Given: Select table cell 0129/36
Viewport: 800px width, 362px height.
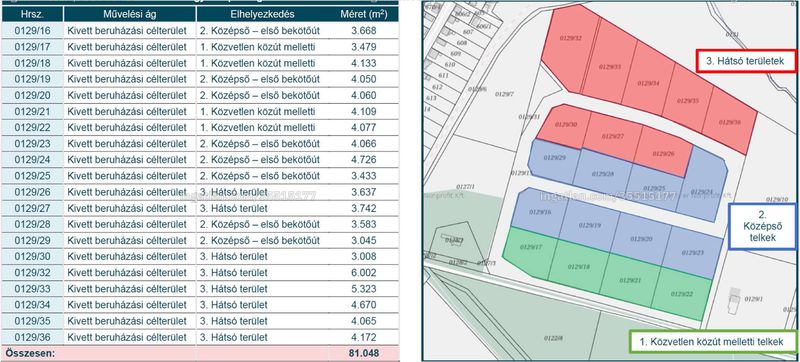Looking at the screenshot, I should [33, 338].
